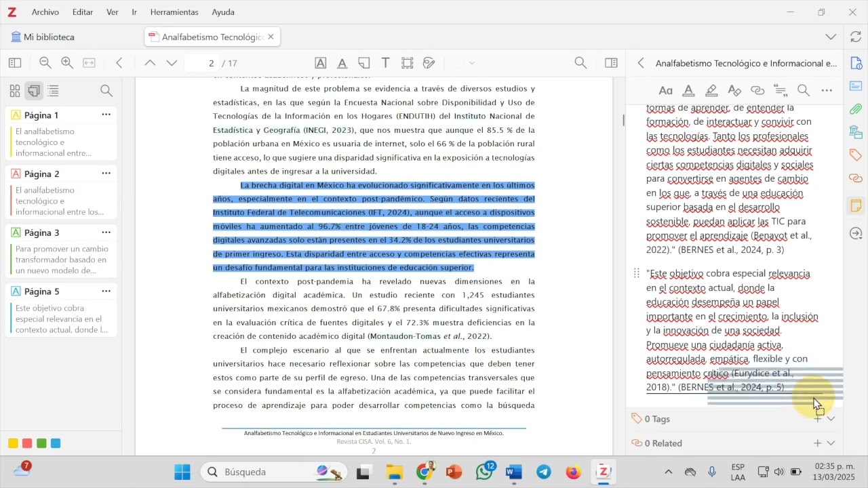Open options menu for Página 1 annotation
868x488 pixels.
(106, 115)
